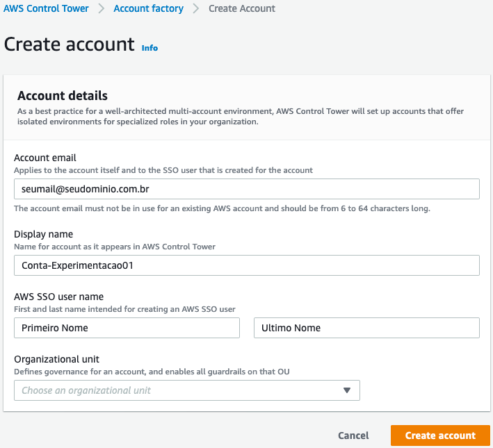Click the AWS Control Tower breadcrumb link
493x448 pixels.
(47, 9)
